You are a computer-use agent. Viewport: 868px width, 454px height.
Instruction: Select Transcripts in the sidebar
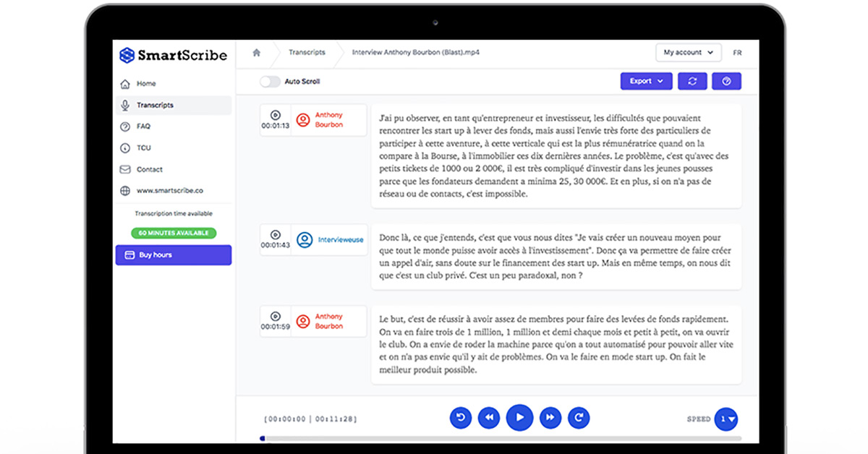tap(174, 106)
